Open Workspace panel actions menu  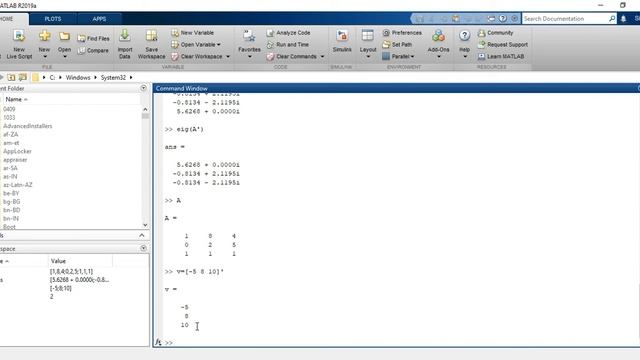pyautogui.click(x=143, y=248)
